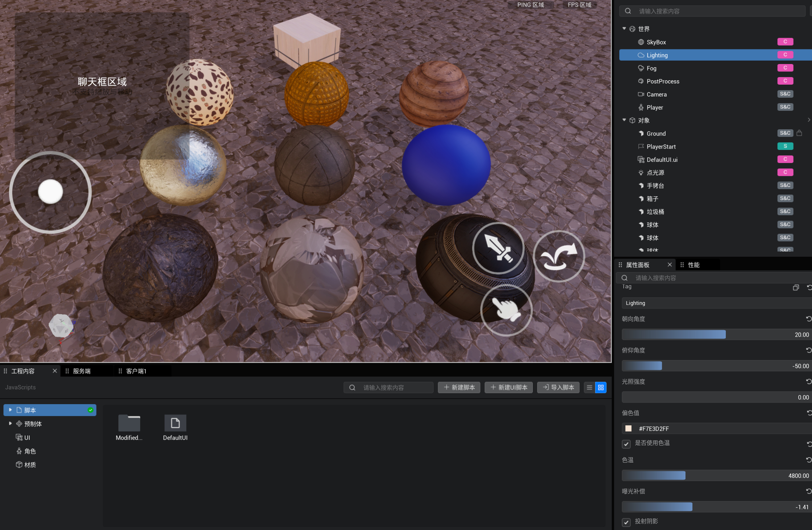Click the S&C badge on Camera row
The height and width of the screenshot is (530, 812).
point(785,94)
